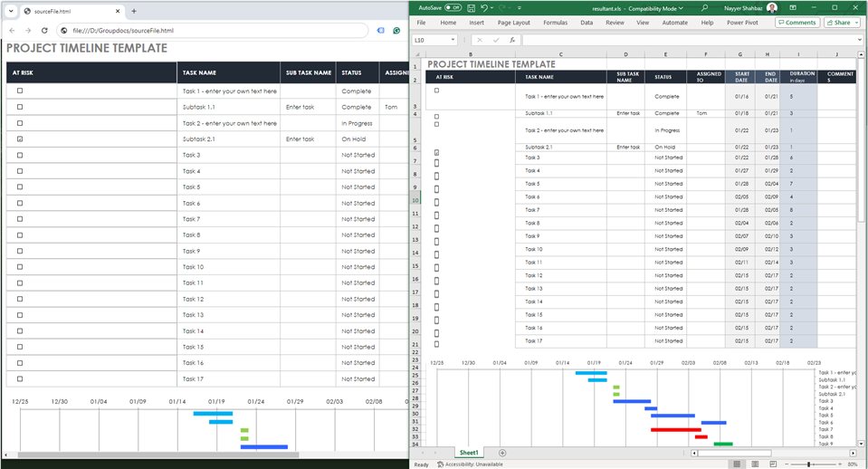
Task: Switch to Page Break Preview in status bar
Action: coord(773,464)
